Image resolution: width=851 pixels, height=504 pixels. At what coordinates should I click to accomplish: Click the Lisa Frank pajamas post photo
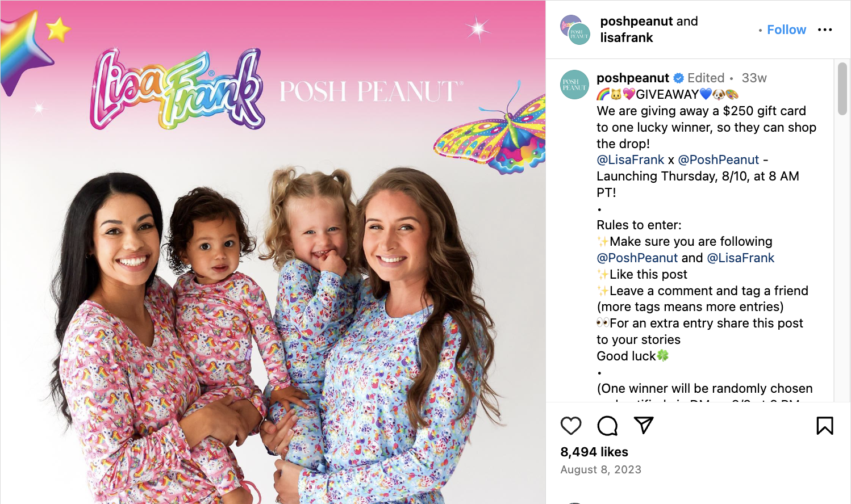click(273, 252)
